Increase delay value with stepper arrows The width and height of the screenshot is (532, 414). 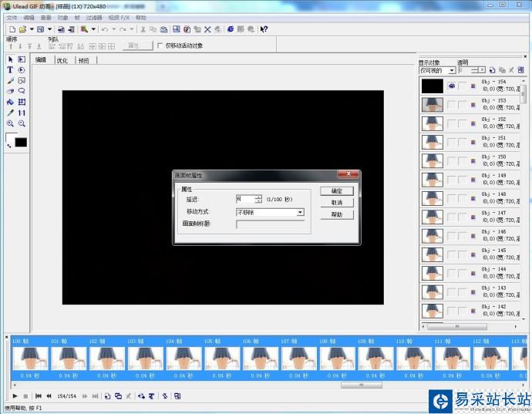click(258, 197)
